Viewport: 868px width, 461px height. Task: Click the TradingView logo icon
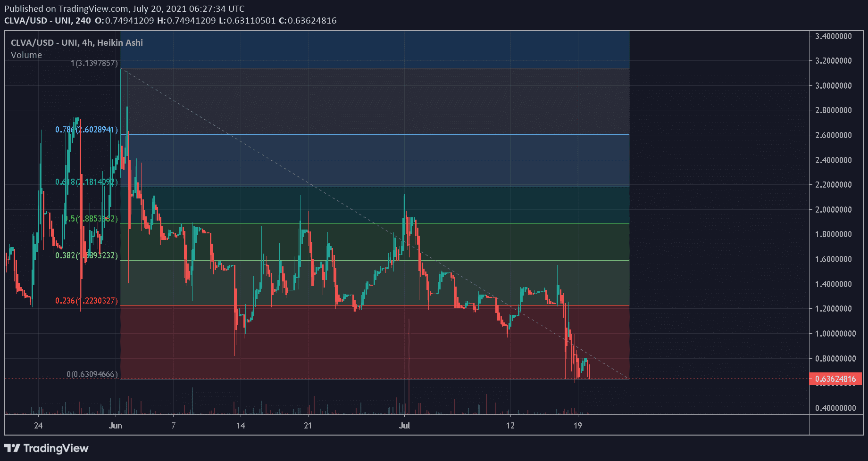(12, 448)
